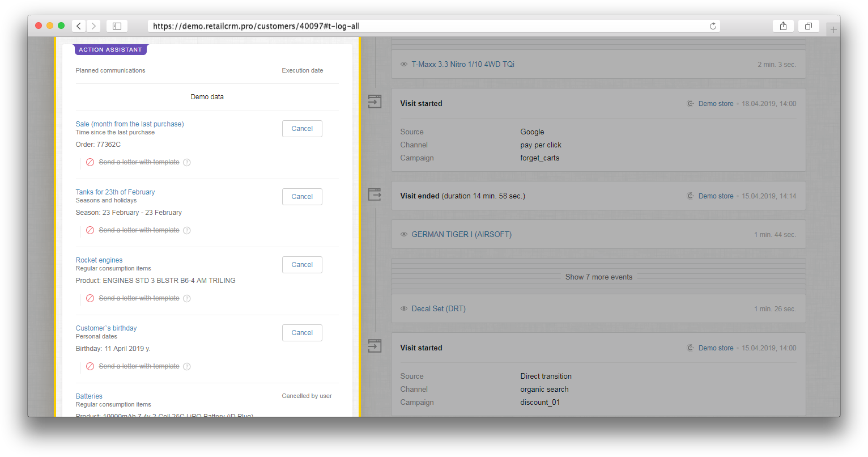Image resolution: width=868 pixels, height=457 pixels.
Task: Expand Show 7 more events
Action: [599, 277]
